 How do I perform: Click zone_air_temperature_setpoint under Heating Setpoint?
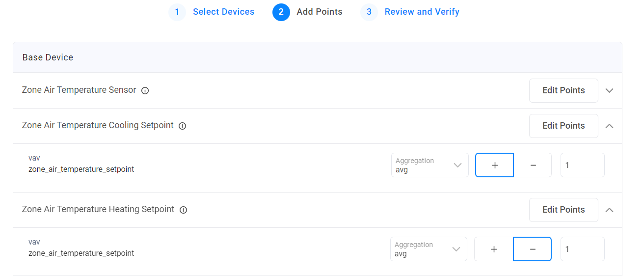click(81, 253)
